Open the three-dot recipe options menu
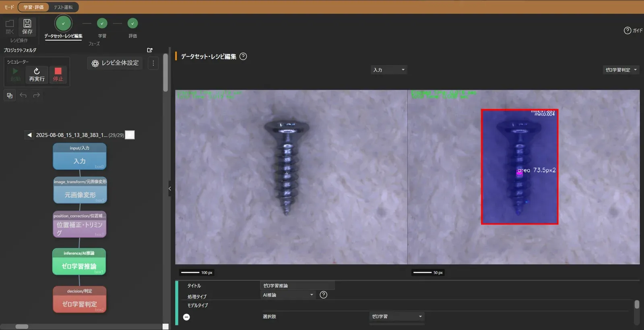Viewport: 644px width, 330px height. [x=153, y=63]
